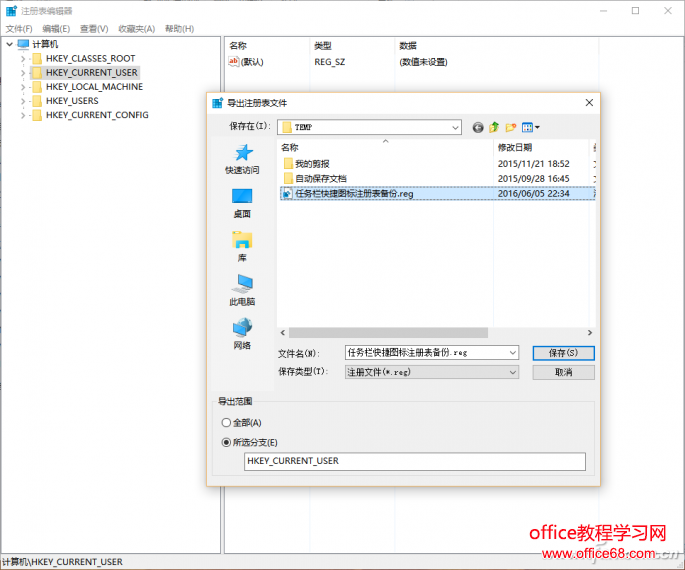Open Network (网络) in places bar
The height and width of the screenshot is (570, 685).
pyautogui.click(x=242, y=334)
